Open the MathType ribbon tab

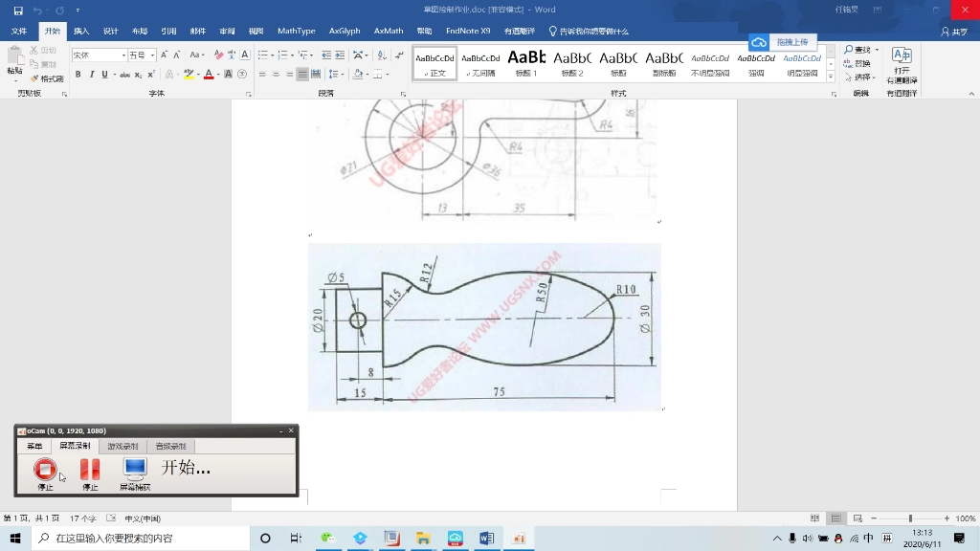296,31
